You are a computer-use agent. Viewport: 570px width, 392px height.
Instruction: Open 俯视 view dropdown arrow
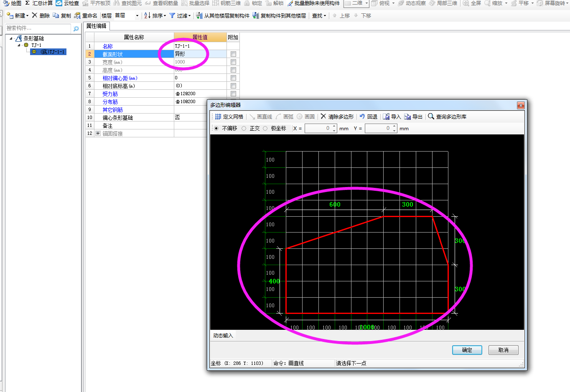coord(393,3)
